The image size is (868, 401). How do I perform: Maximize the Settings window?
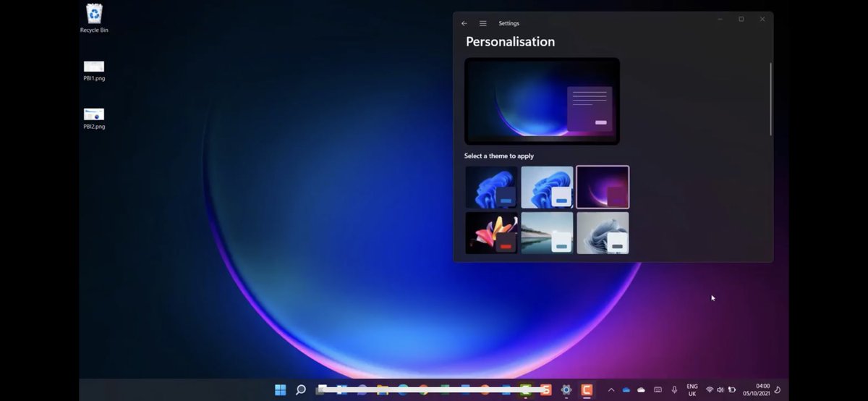(x=741, y=20)
